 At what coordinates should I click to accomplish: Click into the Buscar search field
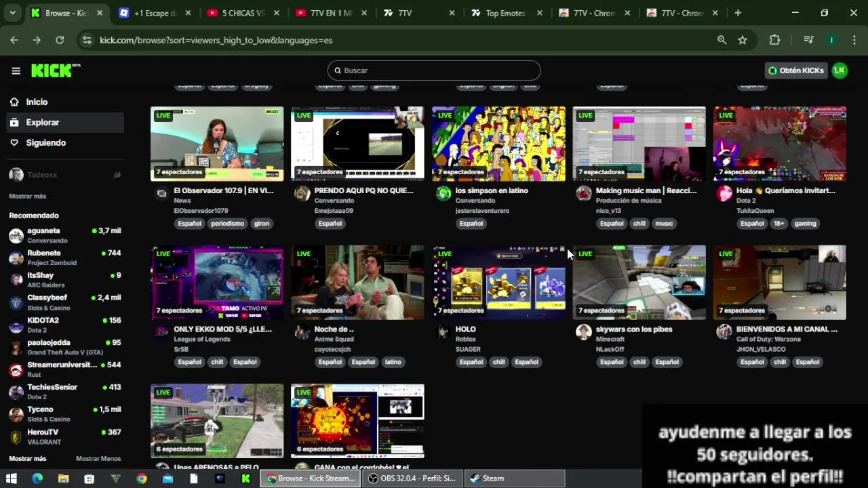pyautogui.click(x=434, y=70)
